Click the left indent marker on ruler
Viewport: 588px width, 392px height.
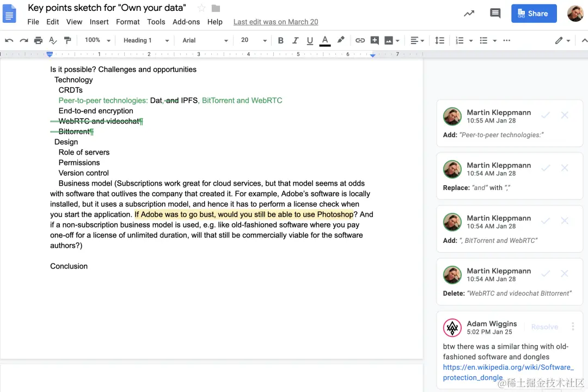pyautogui.click(x=50, y=54)
